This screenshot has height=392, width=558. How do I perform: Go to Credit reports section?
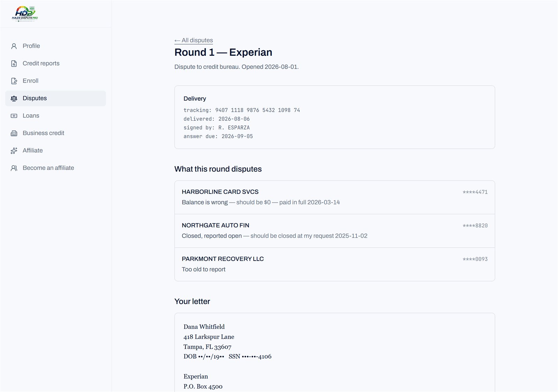click(55, 63)
